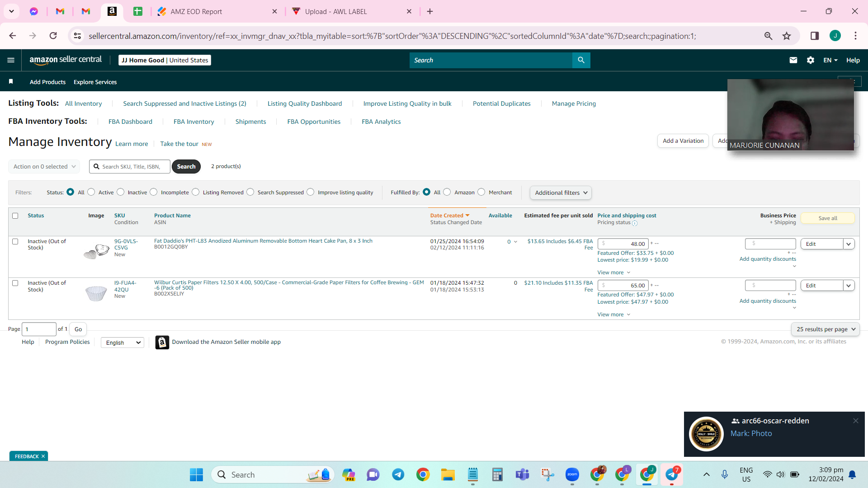The image size is (868, 488).
Task: Open the 25 results per page dropdown
Action: click(x=826, y=329)
